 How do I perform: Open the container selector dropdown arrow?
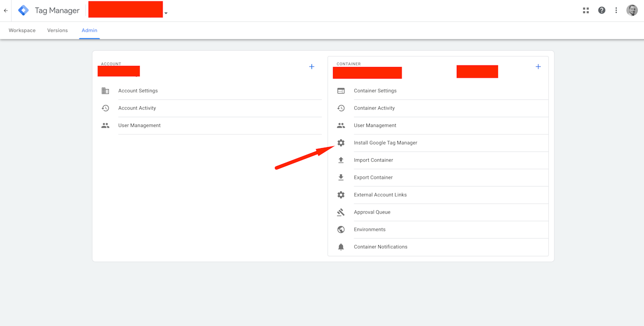(166, 13)
